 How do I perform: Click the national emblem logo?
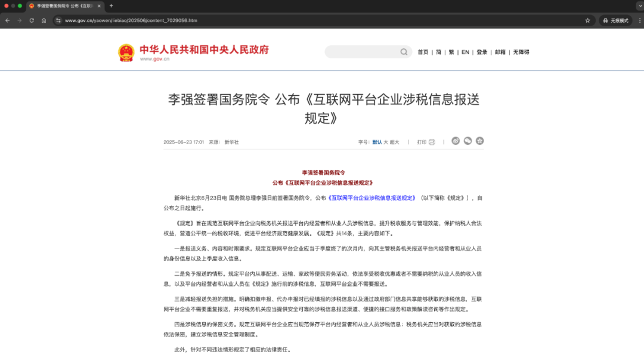126,53
